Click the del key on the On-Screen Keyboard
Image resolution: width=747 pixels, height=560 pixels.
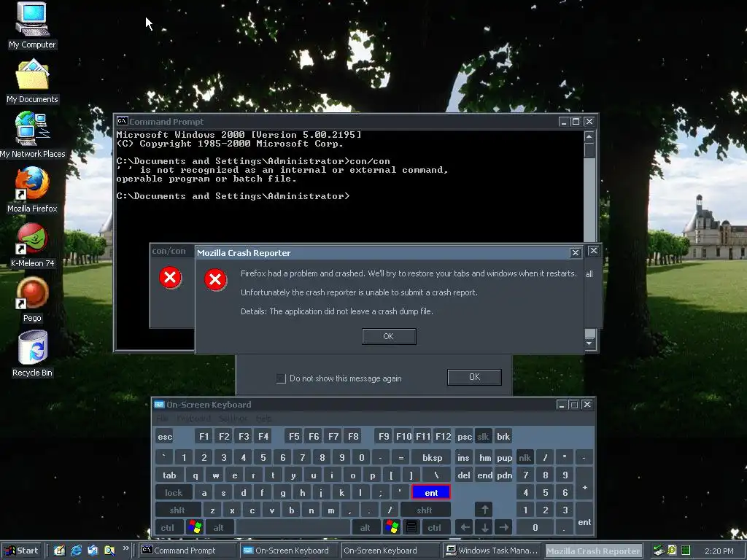point(463,475)
